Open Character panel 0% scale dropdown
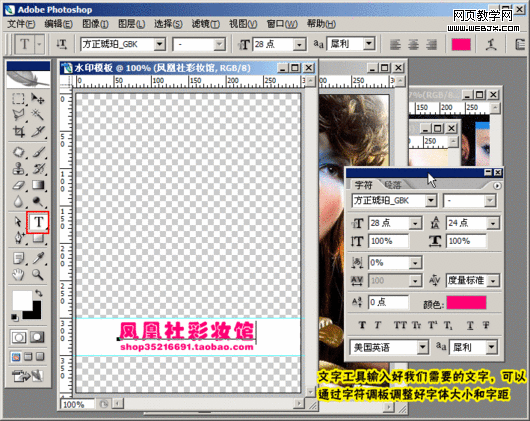The image size is (530, 421). click(415, 263)
